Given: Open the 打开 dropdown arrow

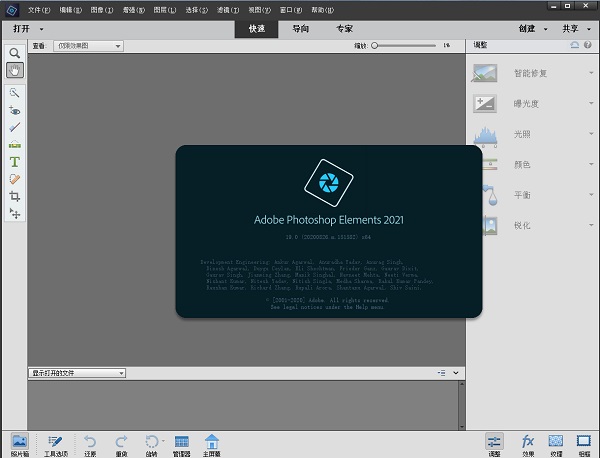Looking at the screenshot, I should 41,29.
